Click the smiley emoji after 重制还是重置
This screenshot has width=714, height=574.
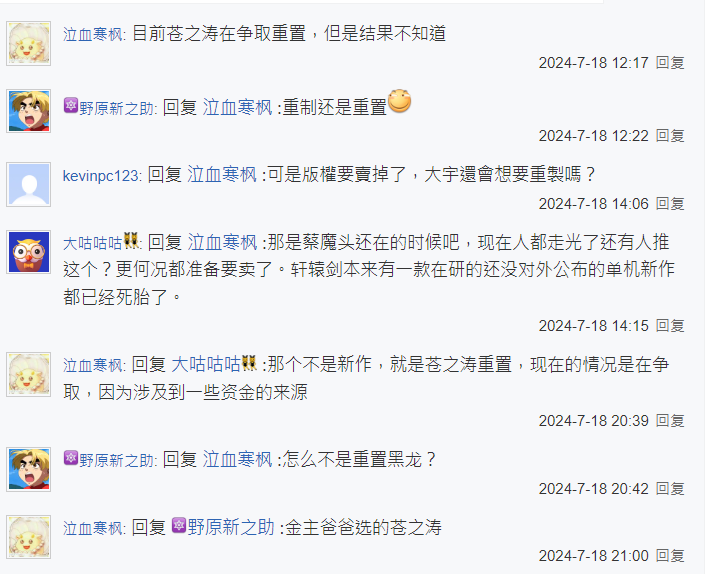click(399, 101)
